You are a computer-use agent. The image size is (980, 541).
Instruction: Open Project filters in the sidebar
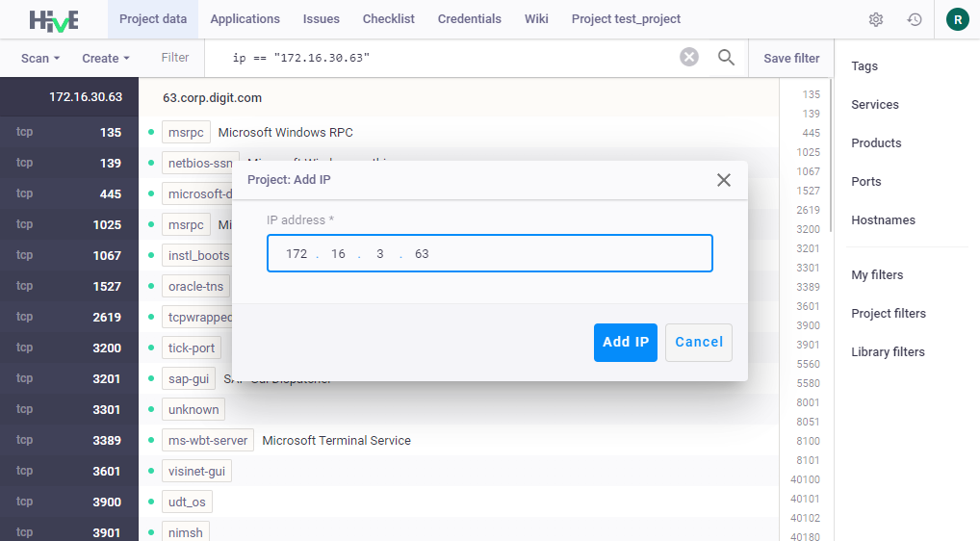coord(889,314)
